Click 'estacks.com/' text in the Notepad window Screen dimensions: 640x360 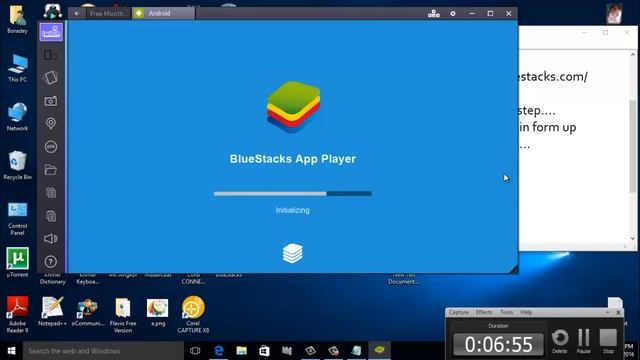(x=553, y=77)
